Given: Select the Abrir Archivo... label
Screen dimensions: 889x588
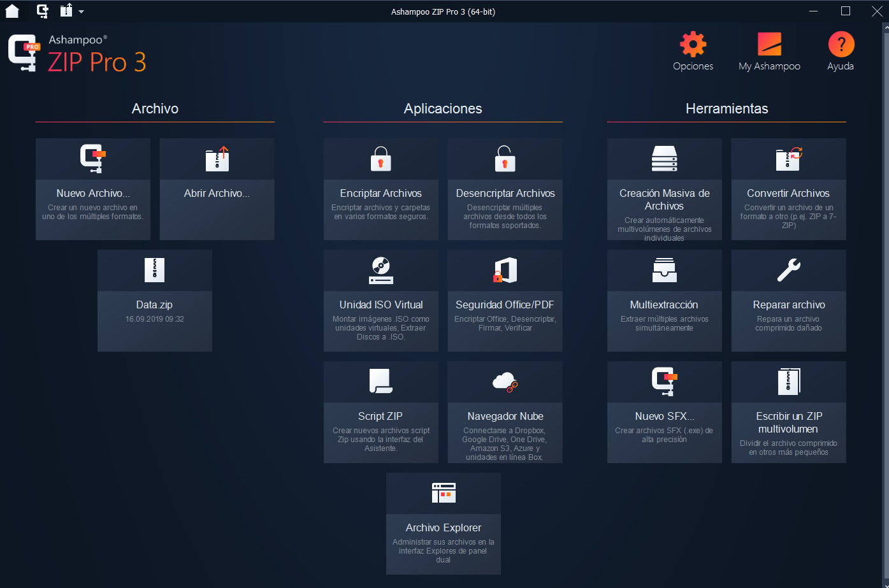Looking at the screenshot, I should [x=217, y=193].
